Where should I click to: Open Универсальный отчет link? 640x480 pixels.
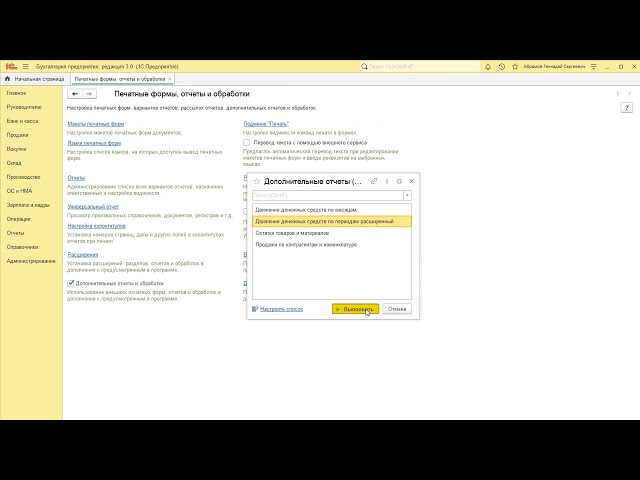tap(93, 207)
